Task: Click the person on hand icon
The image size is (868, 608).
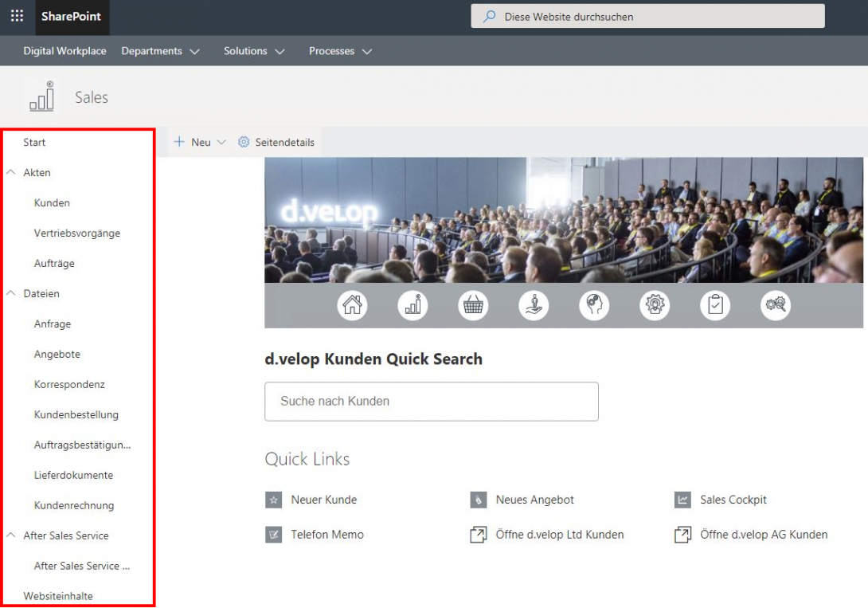Action: 534,304
